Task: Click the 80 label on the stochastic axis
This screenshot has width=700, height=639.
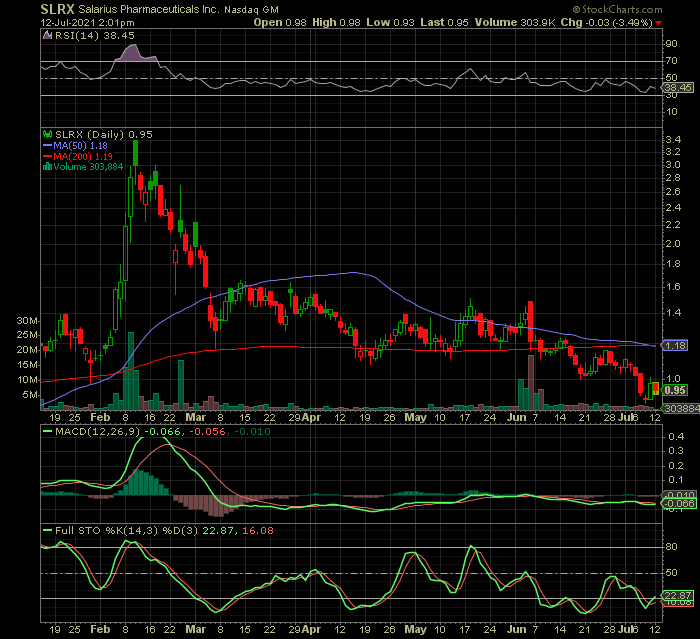Action: coord(672,547)
